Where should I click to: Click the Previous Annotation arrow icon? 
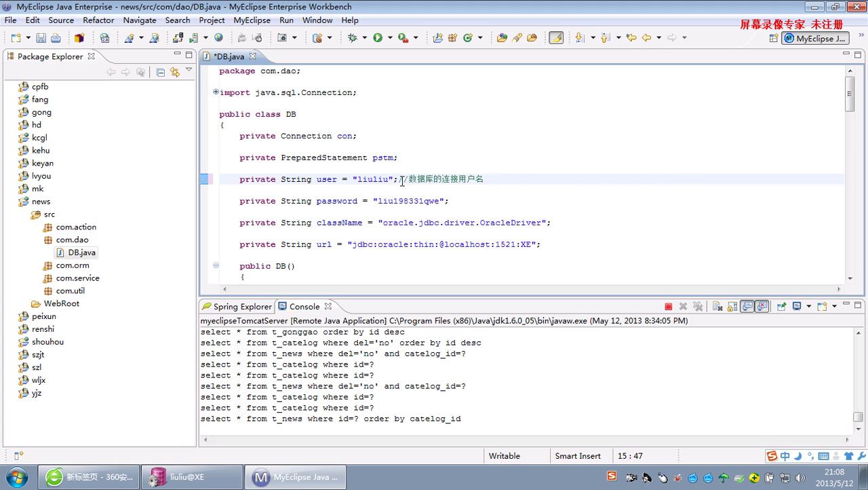606,38
